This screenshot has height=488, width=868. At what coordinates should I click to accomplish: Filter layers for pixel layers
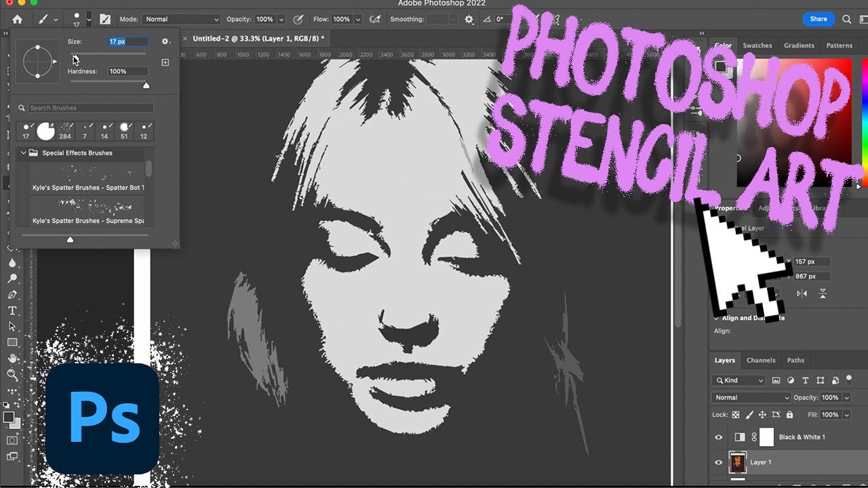click(x=776, y=381)
